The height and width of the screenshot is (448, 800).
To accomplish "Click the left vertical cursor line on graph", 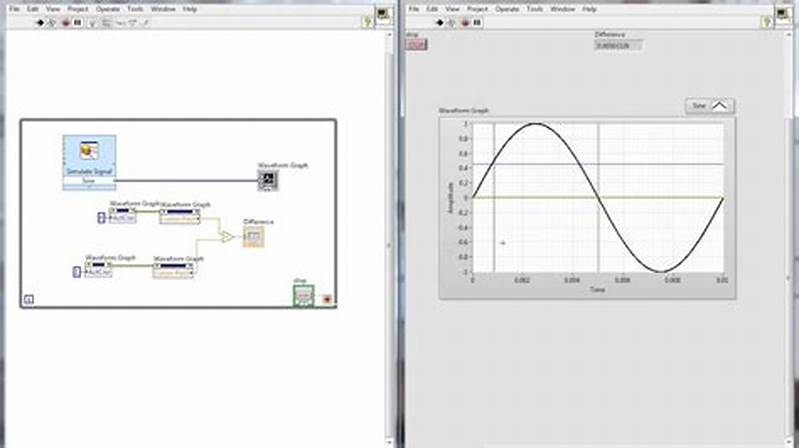I will (494, 198).
